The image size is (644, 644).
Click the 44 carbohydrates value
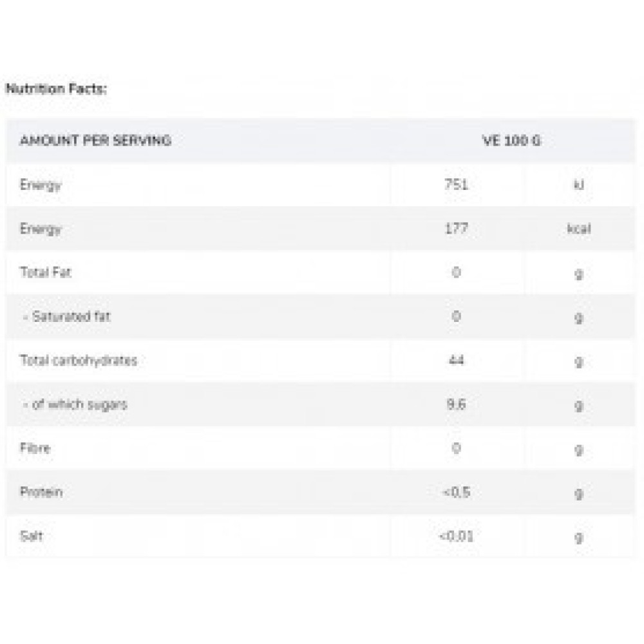point(456,360)
